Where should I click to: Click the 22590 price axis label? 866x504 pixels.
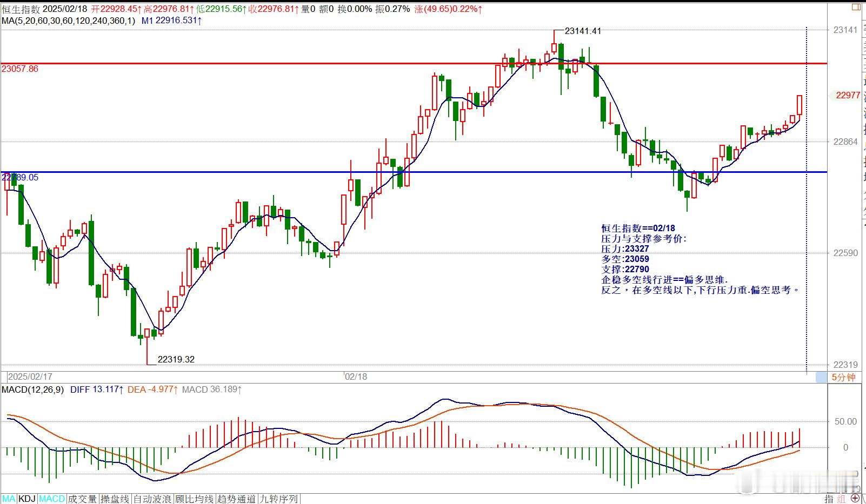(x=845, y=253)
